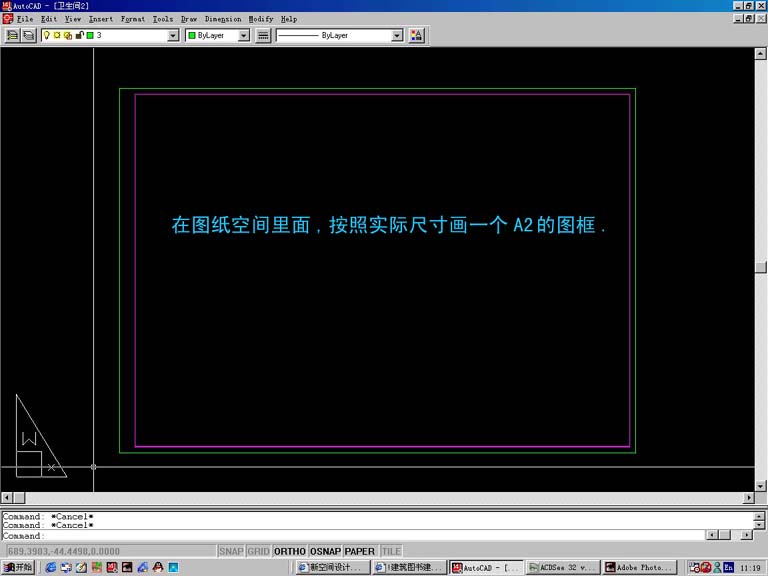Click command window scroll up arrow

(x=759, y=516)
